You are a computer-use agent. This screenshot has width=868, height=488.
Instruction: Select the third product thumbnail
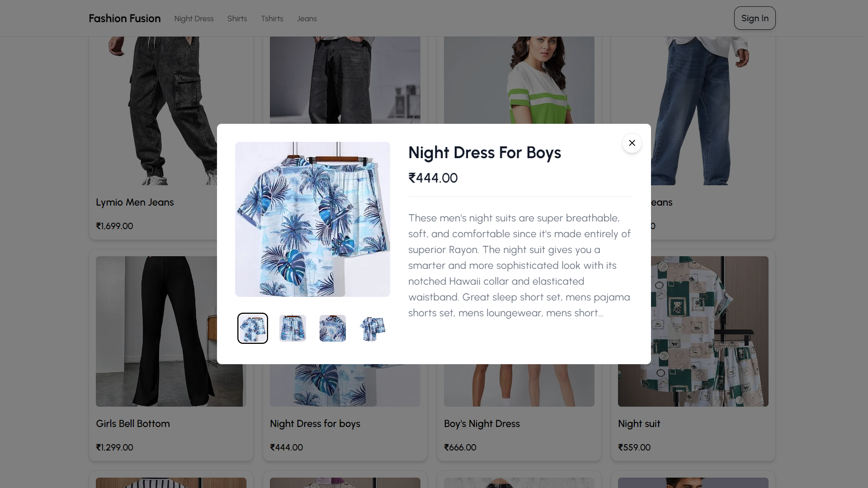coord(333,328)
